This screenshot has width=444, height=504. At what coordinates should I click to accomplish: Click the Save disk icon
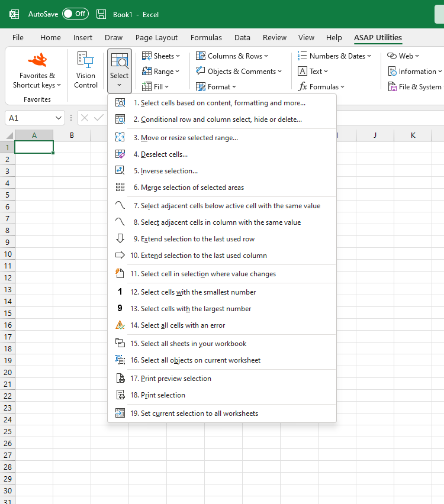tap(101, 14)
